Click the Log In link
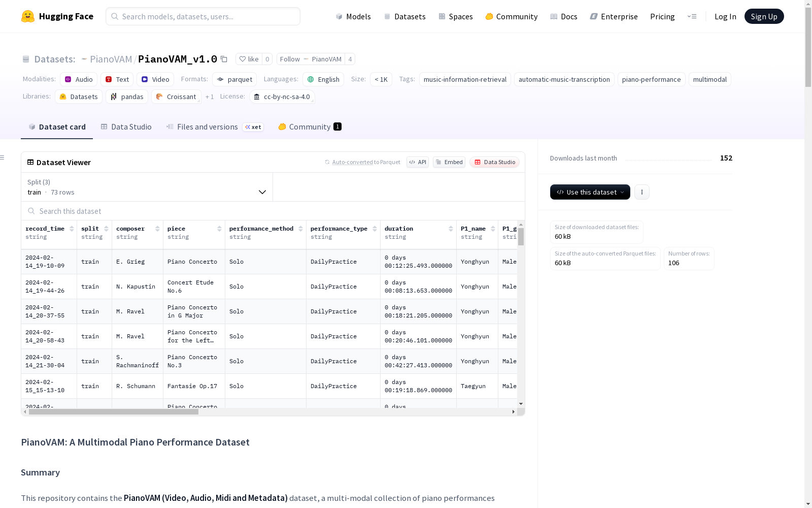812x508 pixels. tap(725, 16)
